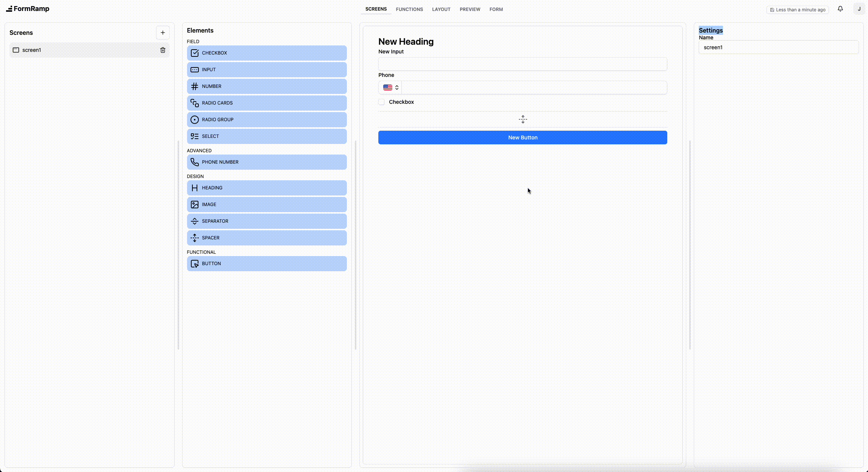
Task: Select the Number field element
Action: [267, 86]
